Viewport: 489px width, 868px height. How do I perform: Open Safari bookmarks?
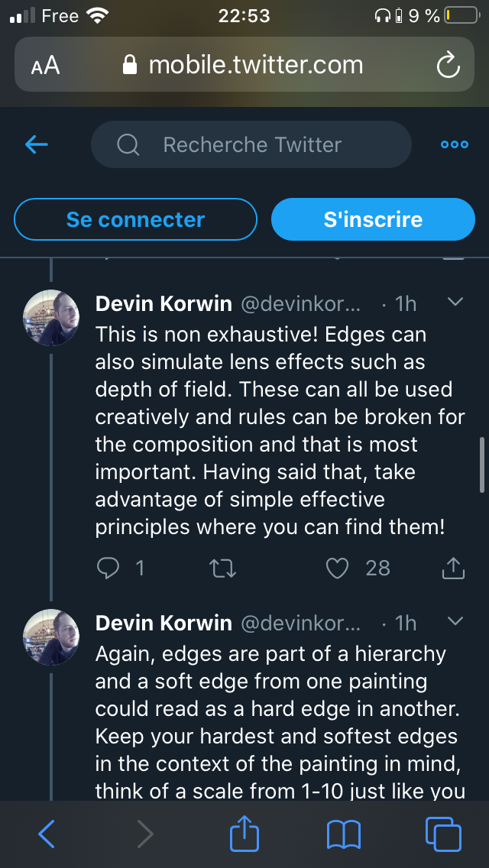(x=344, y=834)
